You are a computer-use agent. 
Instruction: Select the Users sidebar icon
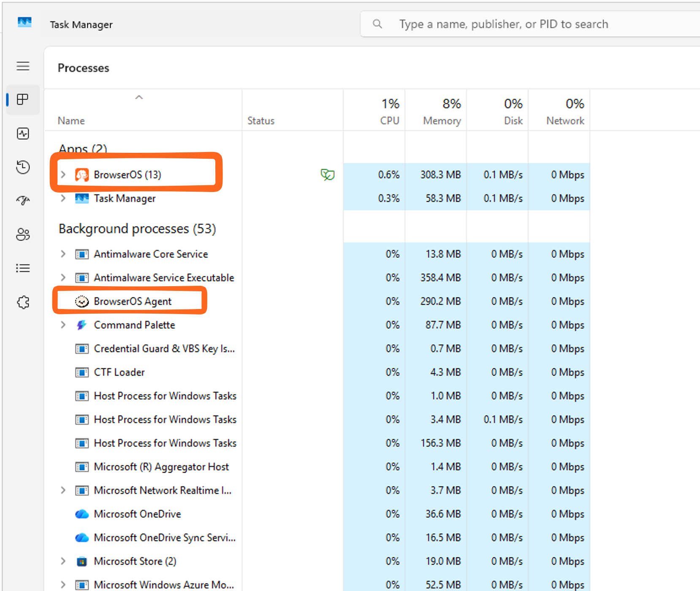point(23,234)
